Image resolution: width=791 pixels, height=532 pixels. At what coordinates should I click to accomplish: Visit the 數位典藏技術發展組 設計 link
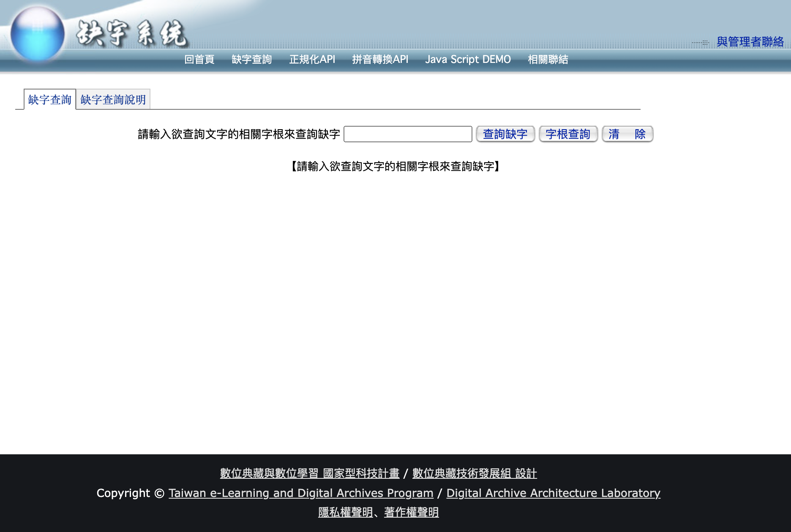click(x=475, y=473)
